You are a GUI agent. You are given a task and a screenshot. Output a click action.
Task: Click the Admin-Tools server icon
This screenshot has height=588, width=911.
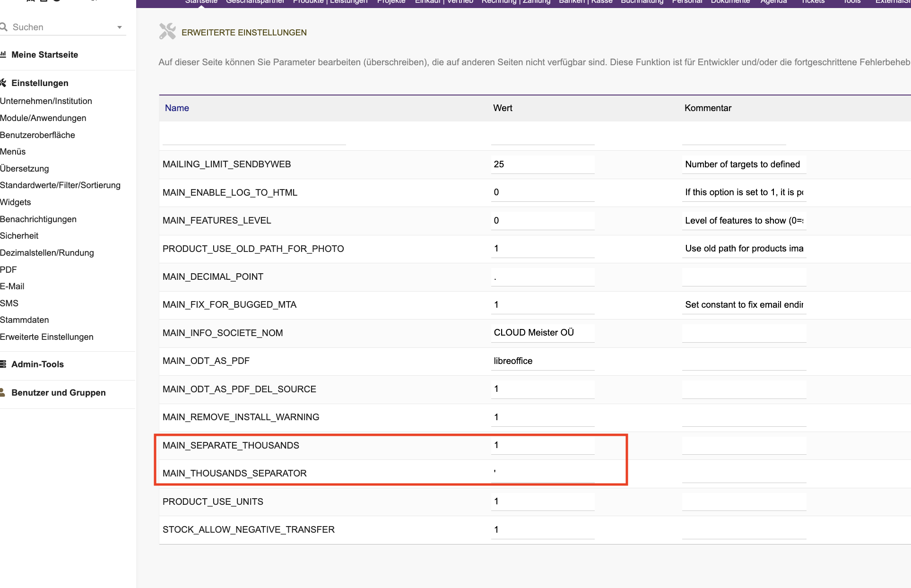[3, 364]
